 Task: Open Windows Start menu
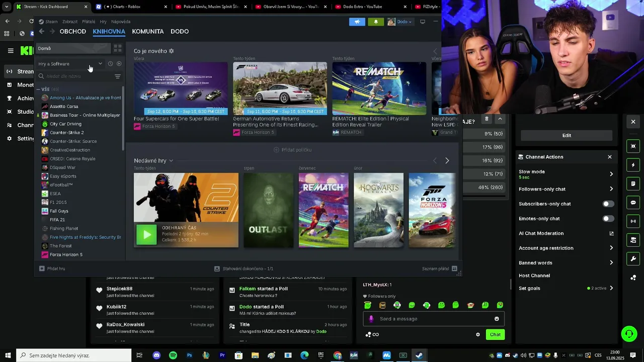(x=8, y=355)
